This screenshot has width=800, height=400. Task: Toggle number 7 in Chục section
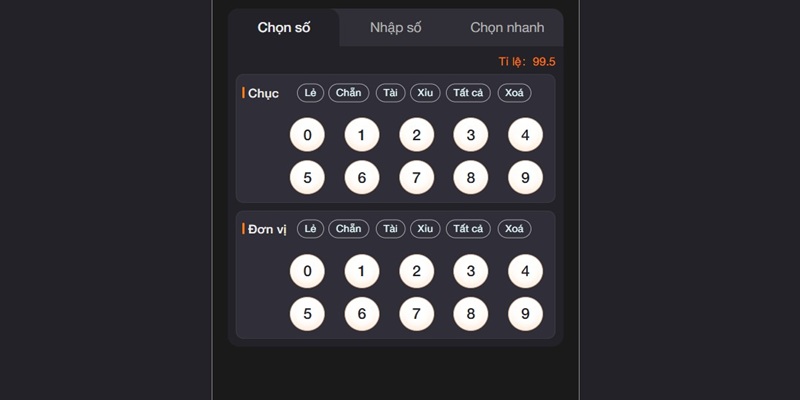pos(416,177)
